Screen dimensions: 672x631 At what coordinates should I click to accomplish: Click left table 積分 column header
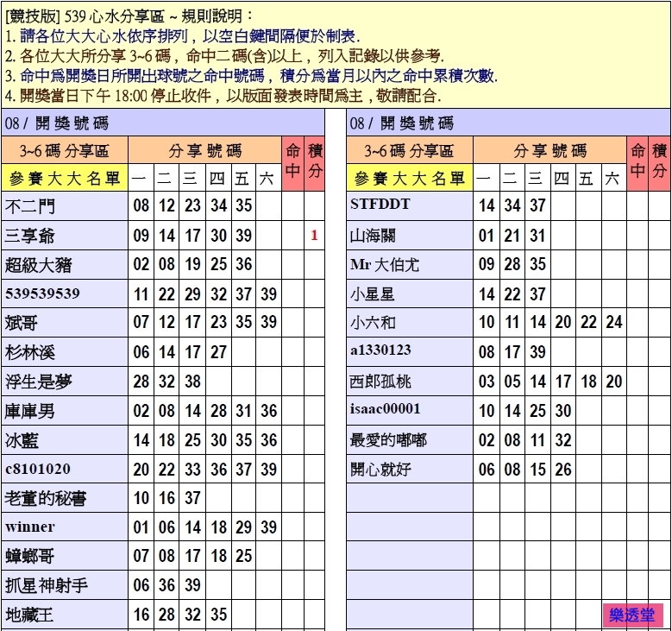point(315,163)
